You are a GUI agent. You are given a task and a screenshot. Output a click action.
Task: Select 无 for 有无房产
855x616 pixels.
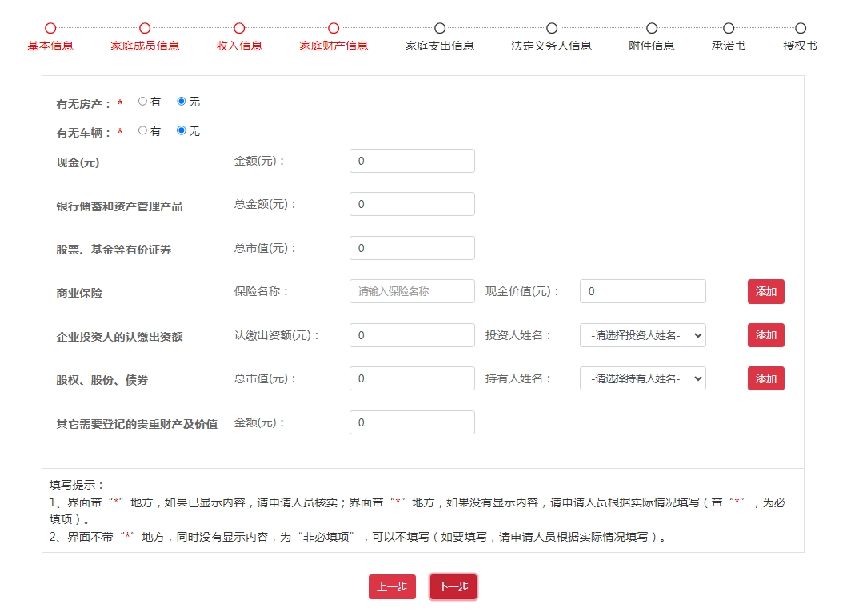[x=182, y=101]
